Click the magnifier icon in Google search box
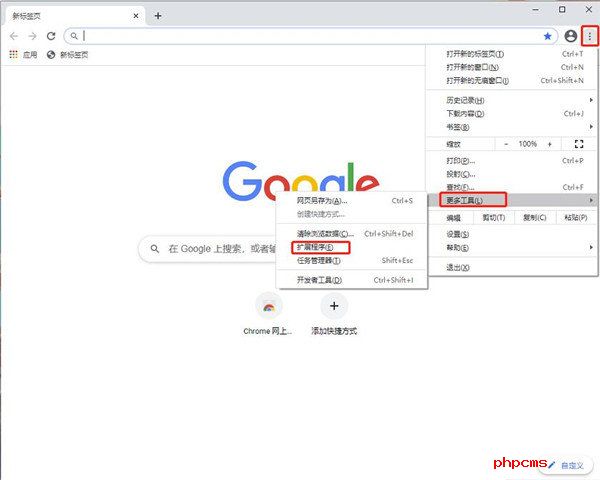This screenshot has width=600, height=480. tap(155, 249)
